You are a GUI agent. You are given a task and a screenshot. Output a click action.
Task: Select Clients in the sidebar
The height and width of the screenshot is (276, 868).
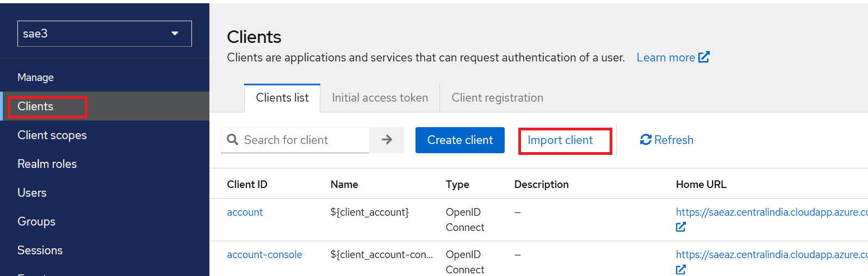pyautogui.click(x=35, y=106)
